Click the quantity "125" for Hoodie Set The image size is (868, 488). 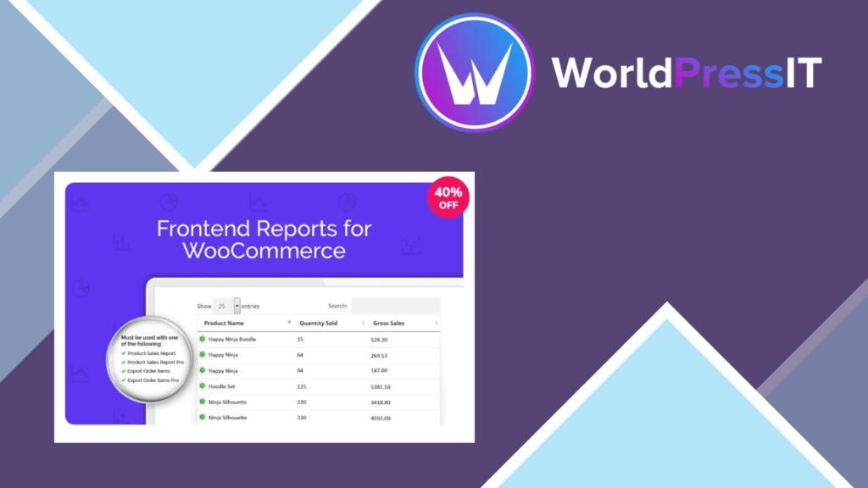[302, 386]
